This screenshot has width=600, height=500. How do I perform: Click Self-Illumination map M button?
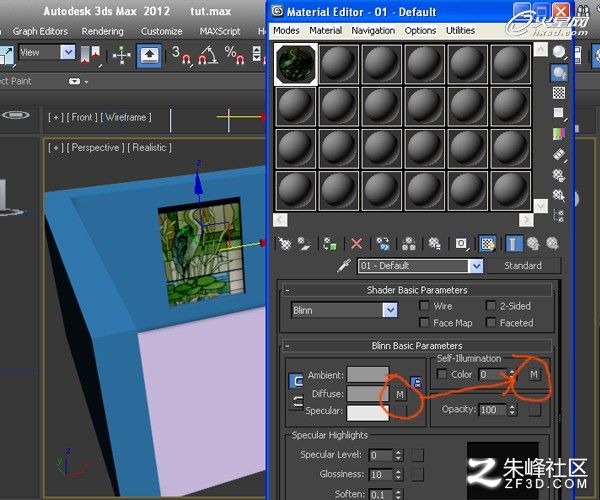pos(534,374)
